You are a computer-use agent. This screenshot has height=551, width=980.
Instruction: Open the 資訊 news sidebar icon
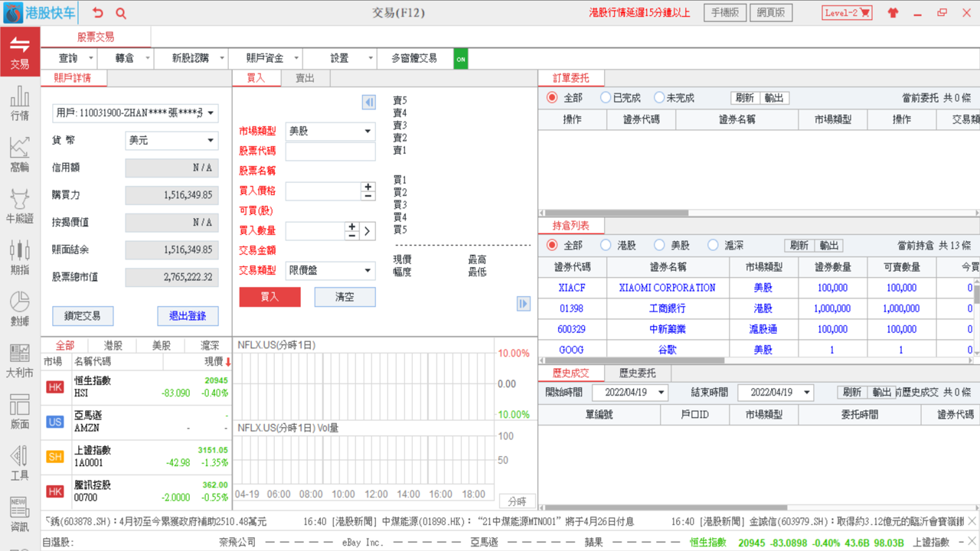tap(20, 515)
